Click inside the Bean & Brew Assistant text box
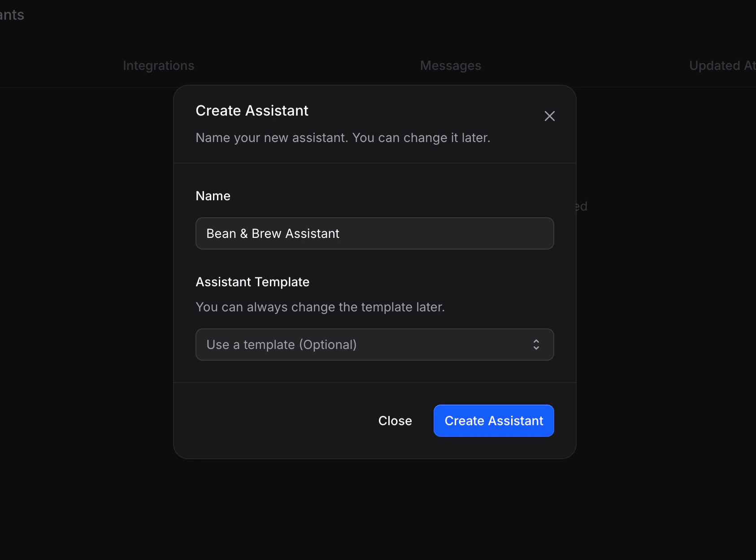Screen dimensions: 756x560 coord(374,233)
